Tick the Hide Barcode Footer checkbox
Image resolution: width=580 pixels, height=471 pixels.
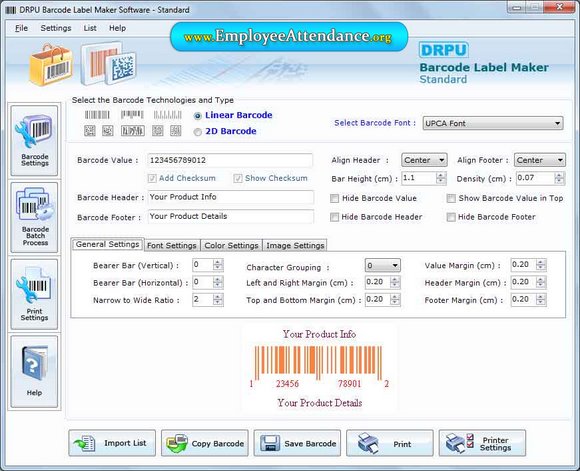pyautogui.click(x=451, y=217)
